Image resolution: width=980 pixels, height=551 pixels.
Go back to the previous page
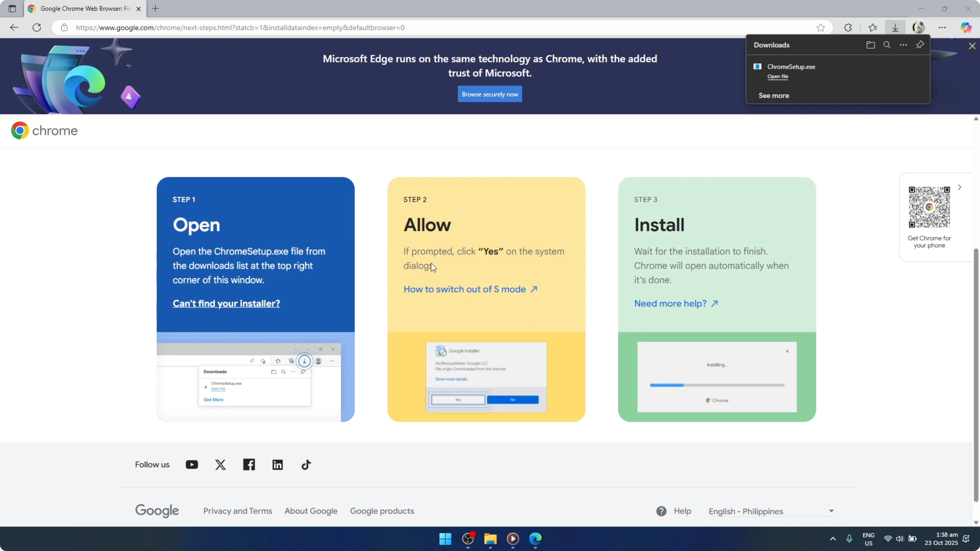[x=14, y=27]
